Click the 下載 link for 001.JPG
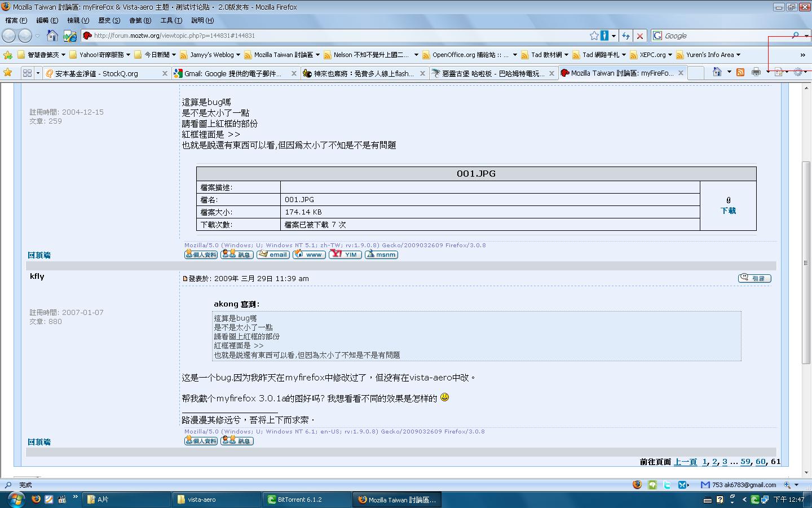This screenshot has width=812, height=508. 728,211
